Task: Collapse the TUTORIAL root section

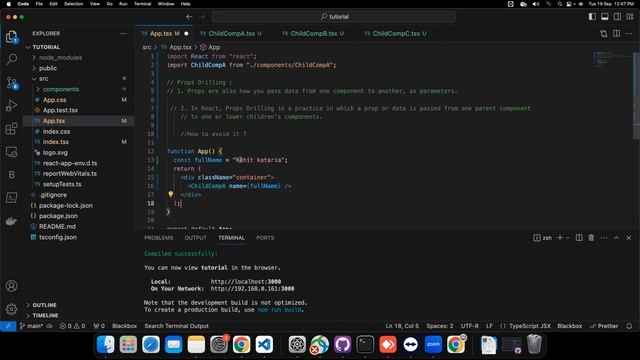Action: [x=46, y=47]
